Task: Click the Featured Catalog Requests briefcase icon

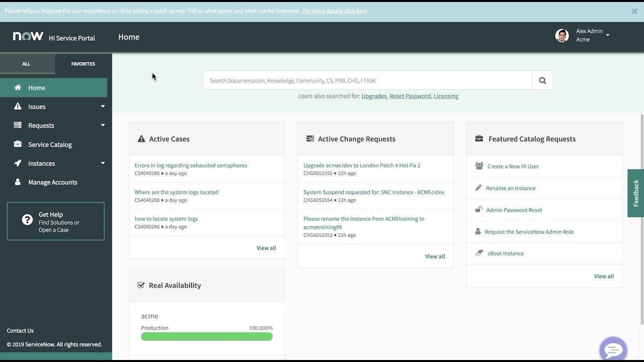Action: [x=479, y=139]
